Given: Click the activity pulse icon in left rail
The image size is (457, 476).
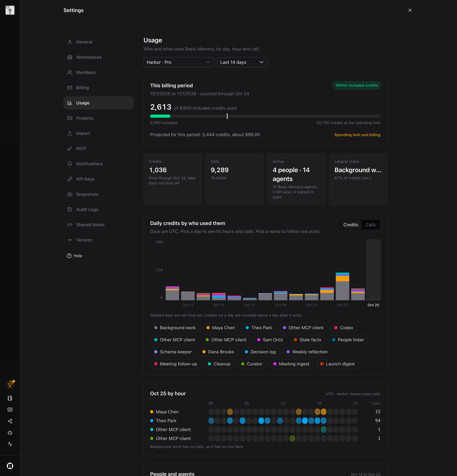Looking at the screenshot, I should (10, 444).
